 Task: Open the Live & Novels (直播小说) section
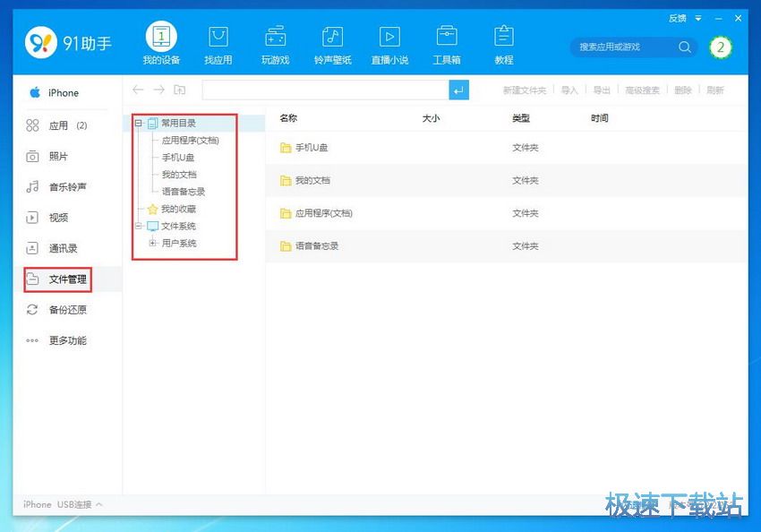389,45
